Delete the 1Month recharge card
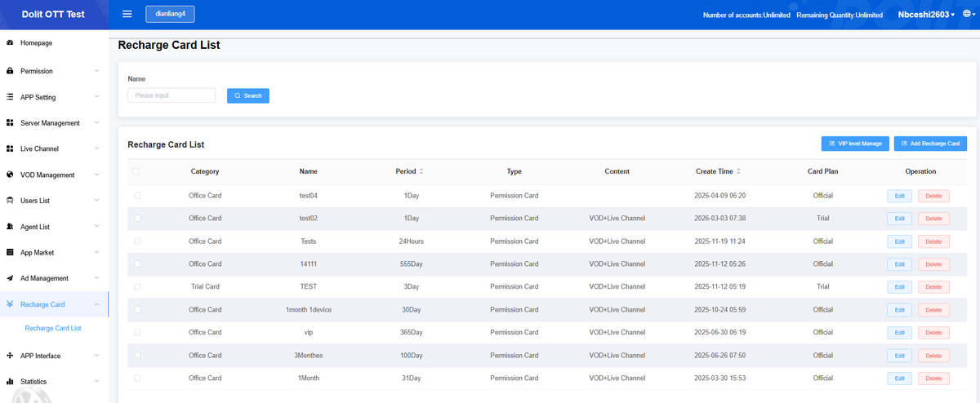The width and height of the screenshot is (980, 403). click(933, 379)
